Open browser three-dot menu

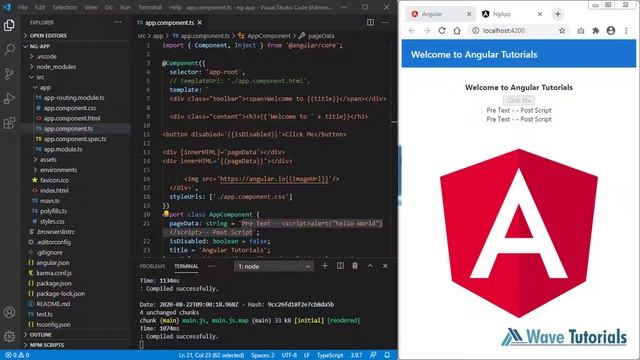coord(626,31)
